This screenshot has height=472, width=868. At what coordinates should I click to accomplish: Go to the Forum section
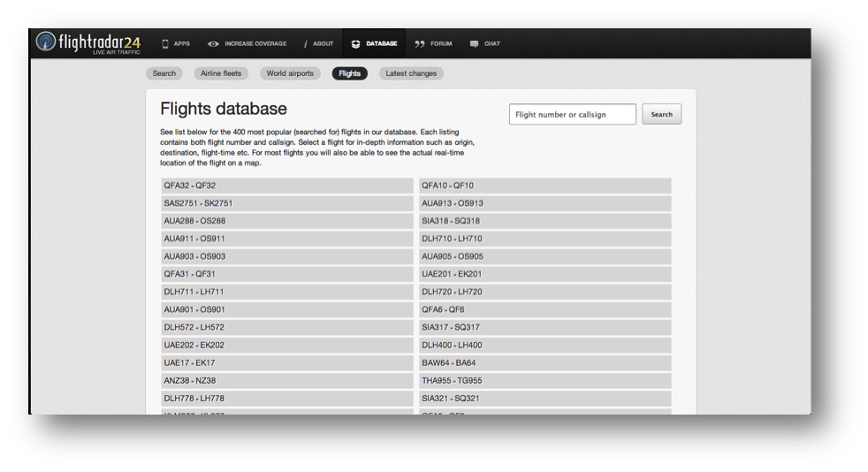coord(441,43)
